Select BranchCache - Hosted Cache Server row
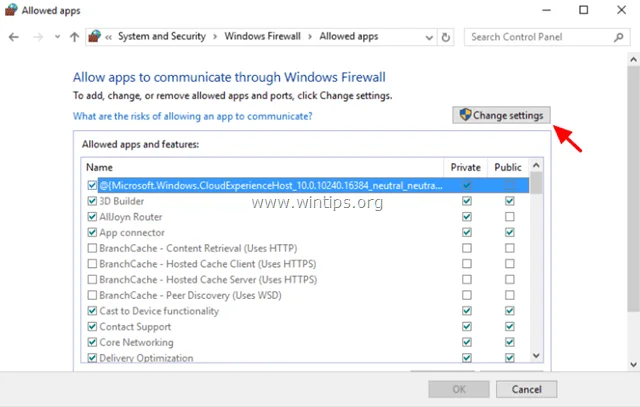The width and height of the screenshot is (640, 407). pos(208,280)
